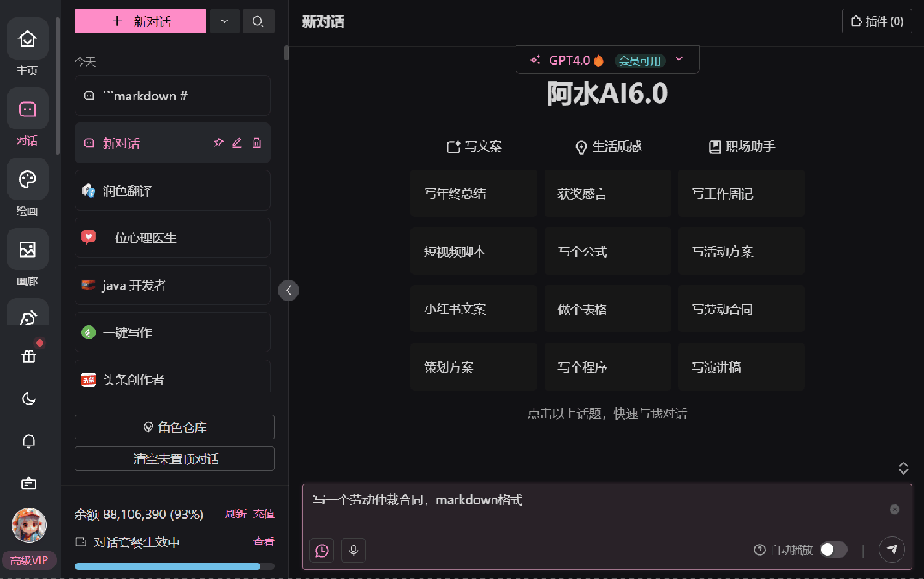Open the markdown # conversation
This screenshot has width=924, height=579.
[172, 96]
